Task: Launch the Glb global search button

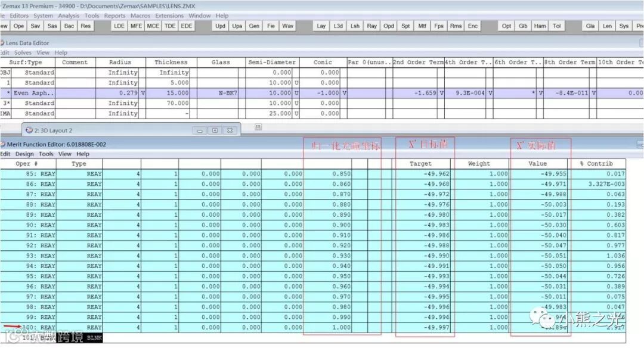Action: pyautogui.click(x=523, y=26)
